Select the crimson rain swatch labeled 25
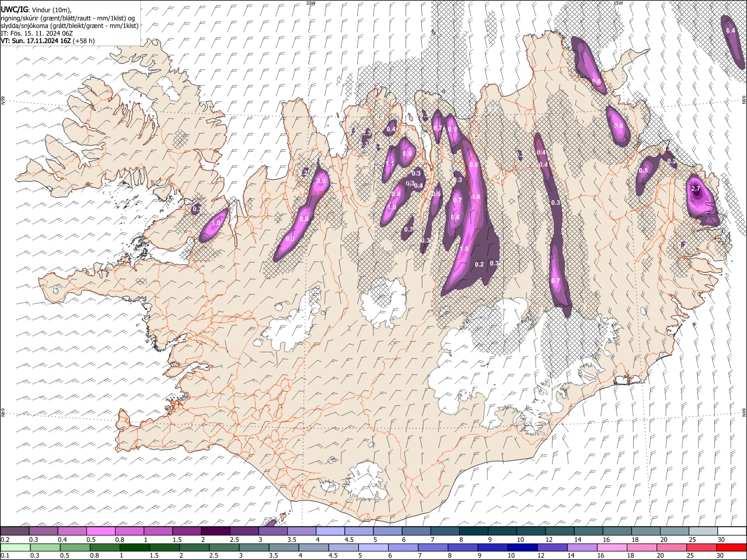Viewport: 747px width, 560px height. coord(701,547)
